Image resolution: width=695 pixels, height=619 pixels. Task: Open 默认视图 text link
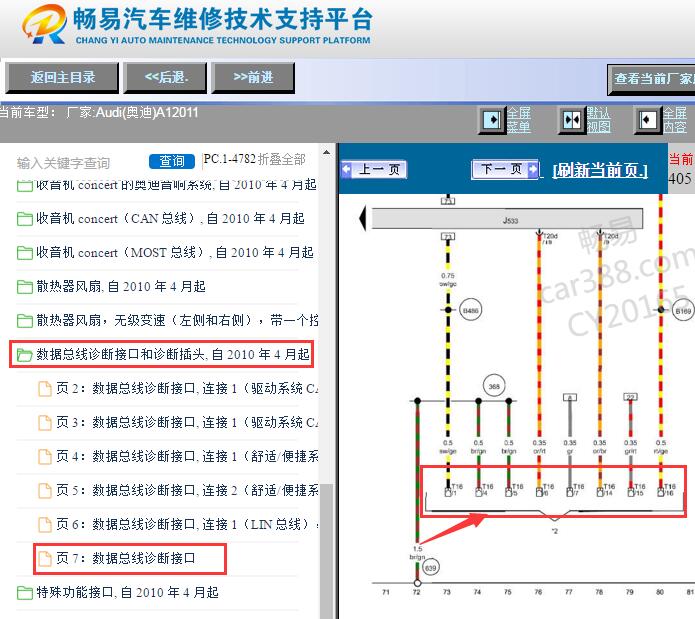click(599, 120)
